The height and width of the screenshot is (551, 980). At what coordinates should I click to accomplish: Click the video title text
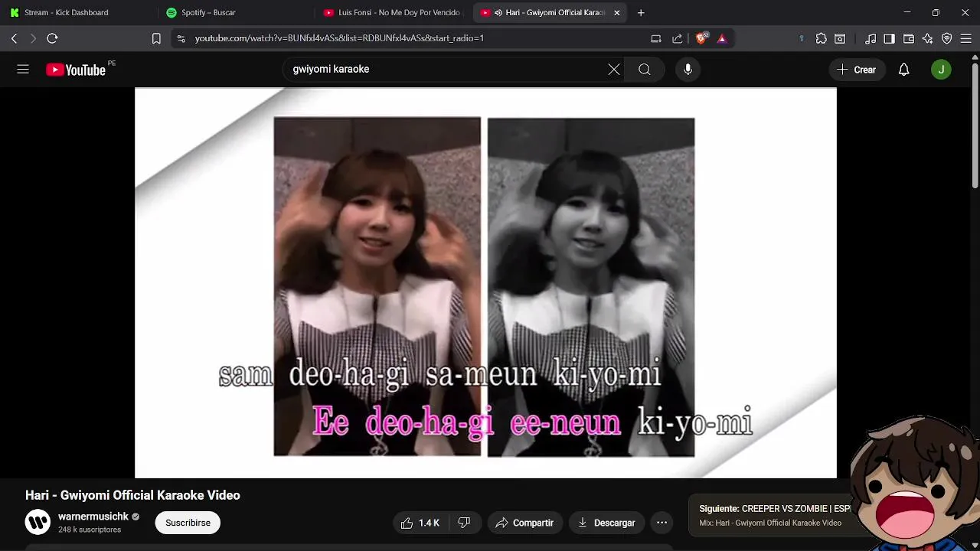coord(132,495)
